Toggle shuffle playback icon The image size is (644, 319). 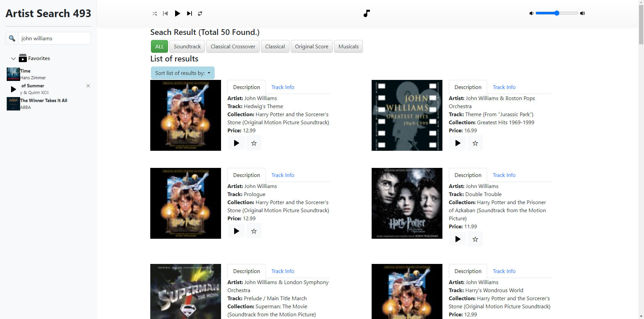(155, 13)
